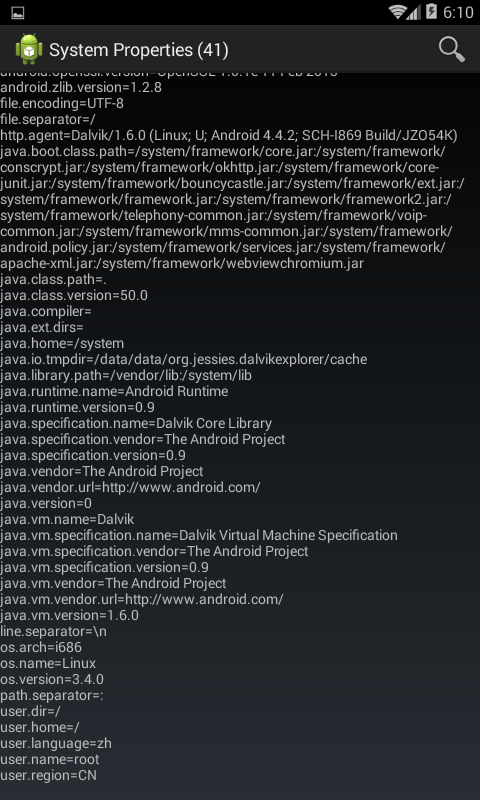Select the android.zlib.version=1.2.8 line
This screenshot has width=480, height=800.
tap(81, 87)
